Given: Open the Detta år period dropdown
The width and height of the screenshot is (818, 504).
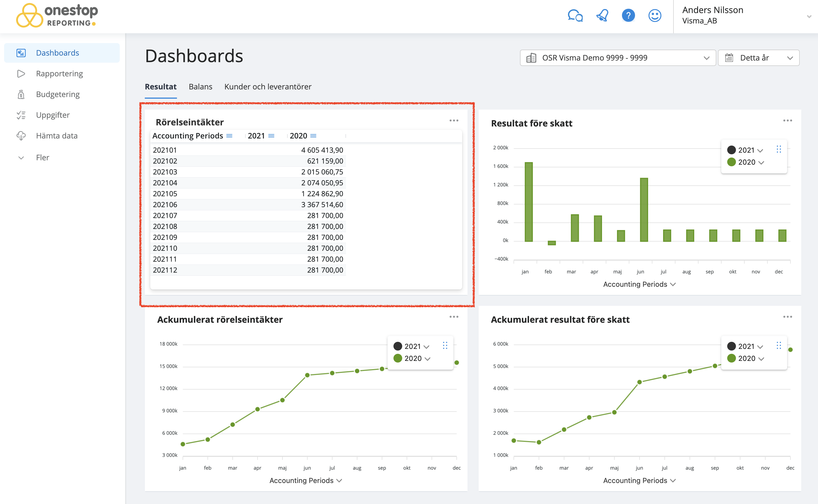Looking at the screenshot, I should (758, 58).
